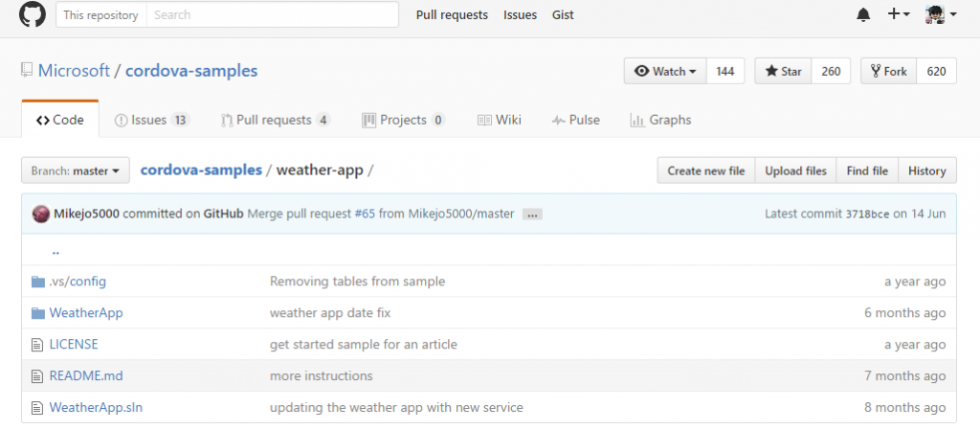Click the WeatherApp folder icon
Screen dimensions: 980x430
pyautogui.click(x=38, y=313)
